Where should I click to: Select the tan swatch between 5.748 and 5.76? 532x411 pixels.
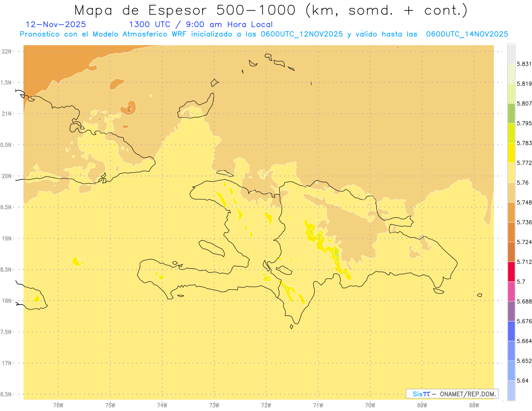tap(511, 192)
